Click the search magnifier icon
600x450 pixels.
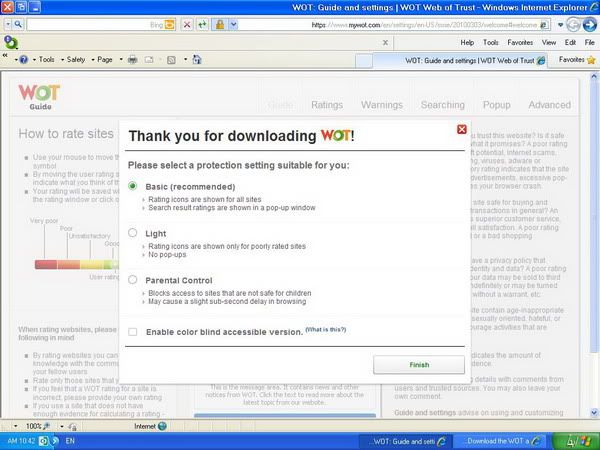coord(18,24)
